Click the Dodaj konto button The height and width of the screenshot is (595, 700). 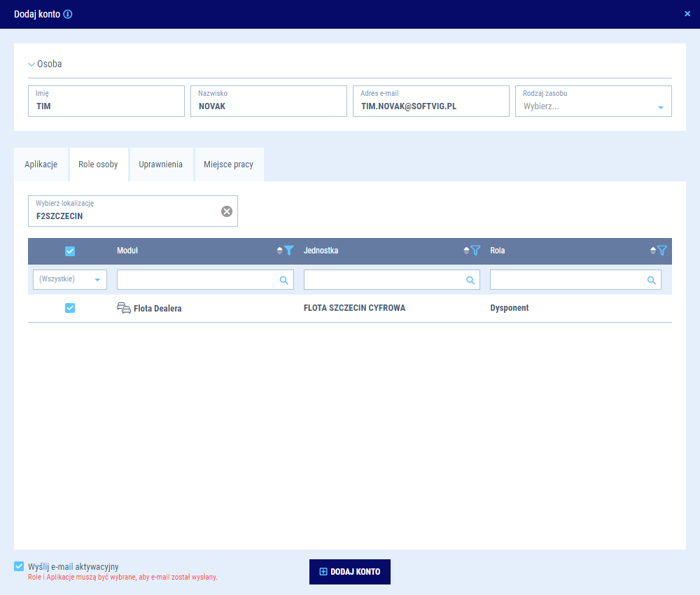(349, 572)
